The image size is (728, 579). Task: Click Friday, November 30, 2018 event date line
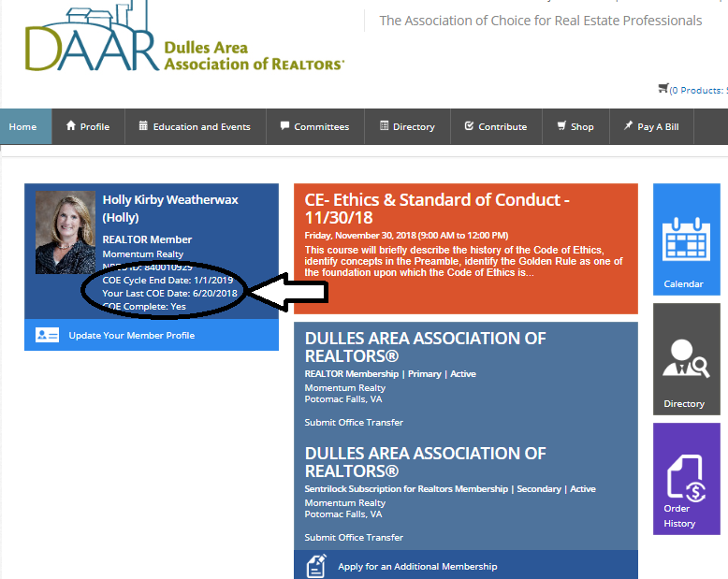point(406,235)
